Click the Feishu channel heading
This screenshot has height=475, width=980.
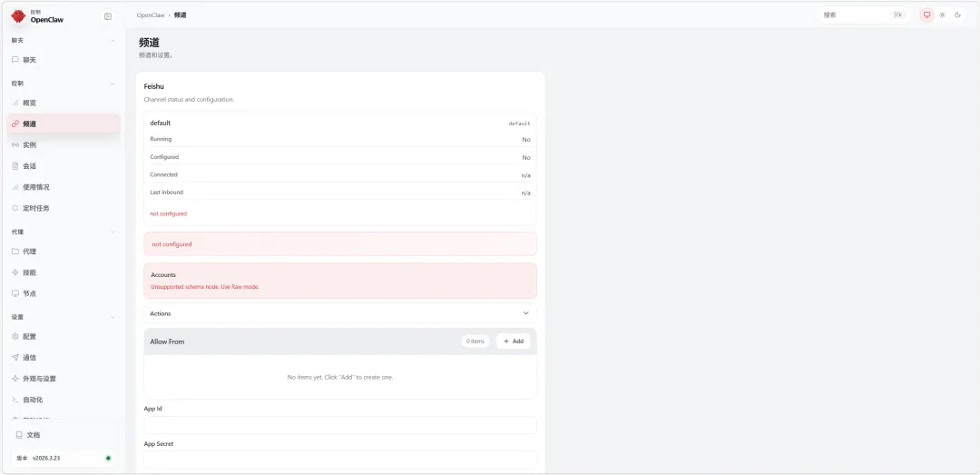(x=153, y=86)
